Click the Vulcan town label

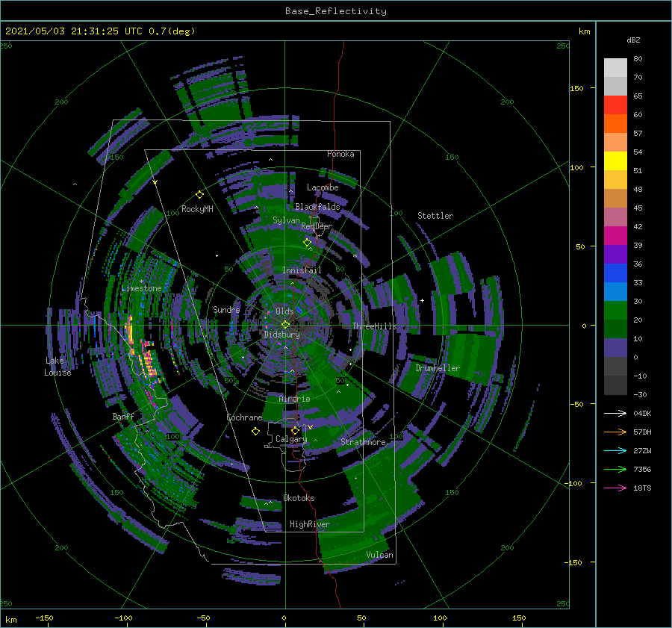tap(380, 555)
